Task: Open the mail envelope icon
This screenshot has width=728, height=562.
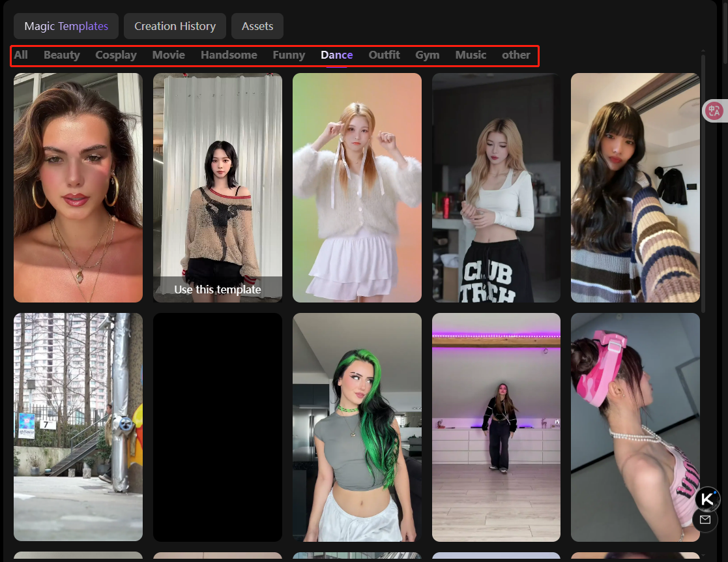Action: coord(705,520)
